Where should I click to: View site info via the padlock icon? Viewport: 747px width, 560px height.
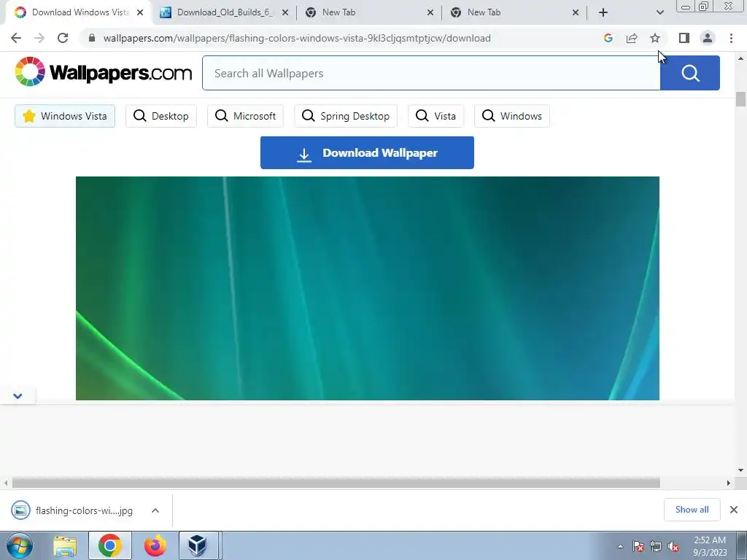92,38
